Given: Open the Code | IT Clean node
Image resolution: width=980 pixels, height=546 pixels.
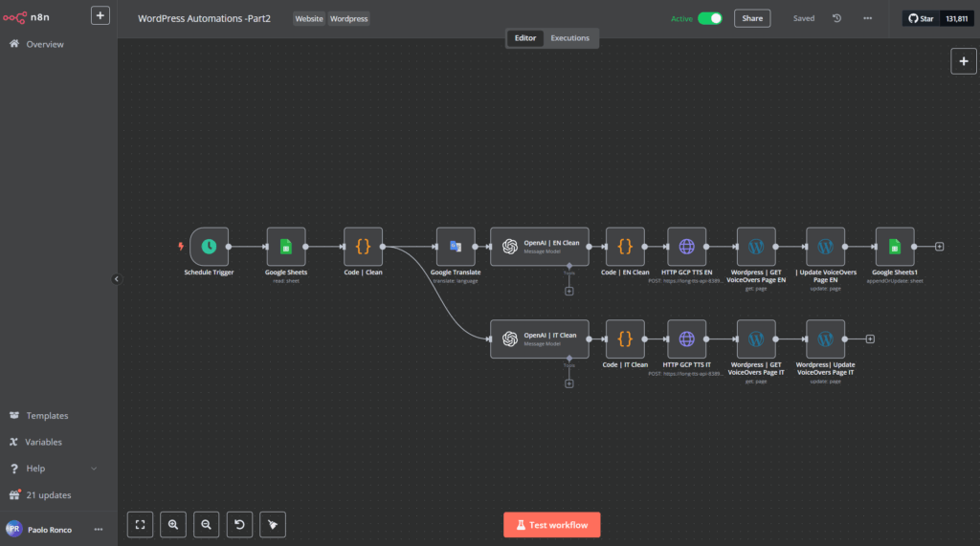Looking at the screenshot, I should tap(625, 339).
